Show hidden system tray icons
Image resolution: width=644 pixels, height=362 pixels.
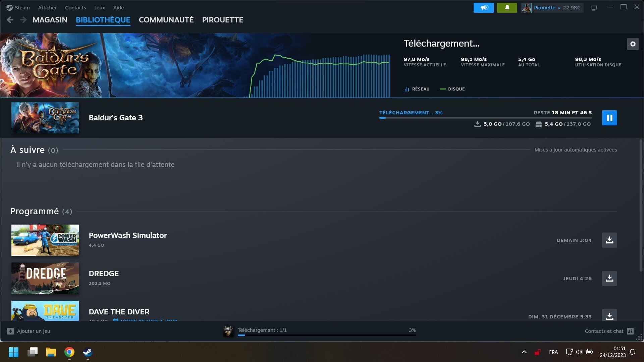[x=524, y=352]
